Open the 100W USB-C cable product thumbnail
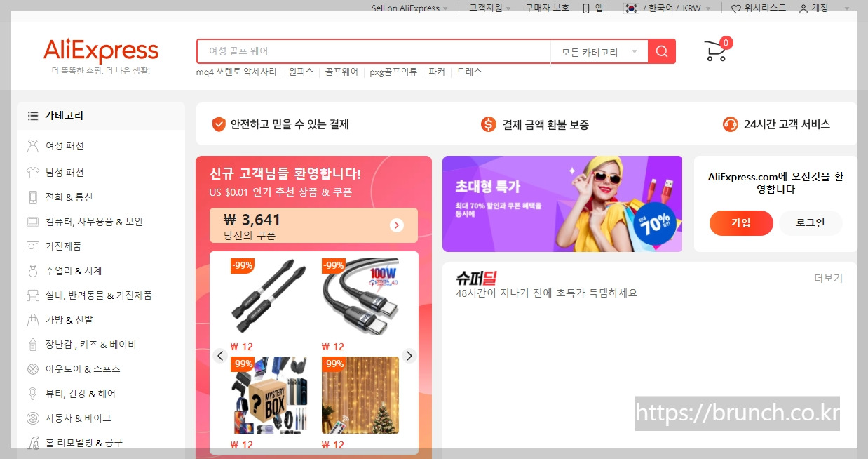This screenshot has width=868, height=459. click(360, 298)
